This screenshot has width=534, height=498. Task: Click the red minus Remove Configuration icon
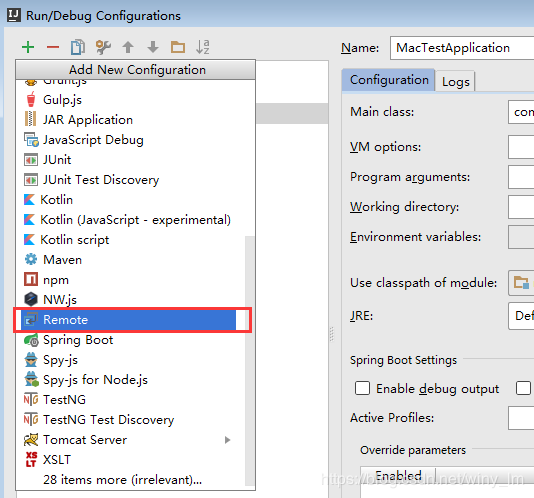click(x=53, y=47)
